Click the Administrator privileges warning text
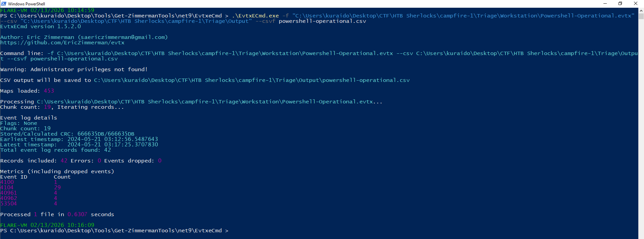 74,69
